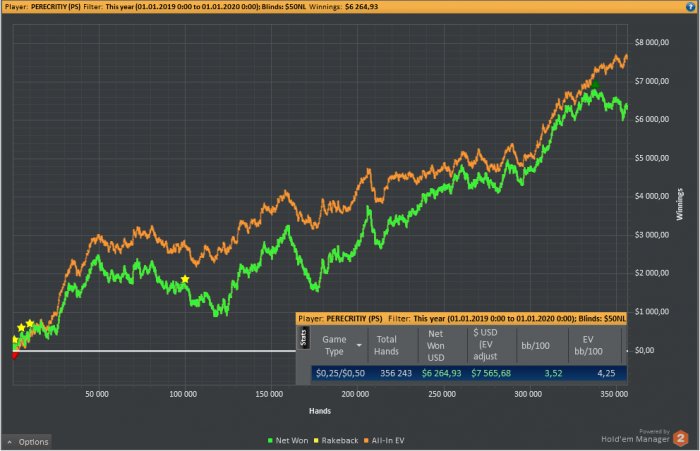The image size is (700, 451).
Task: Expand the Options panel
Action: 28,442
